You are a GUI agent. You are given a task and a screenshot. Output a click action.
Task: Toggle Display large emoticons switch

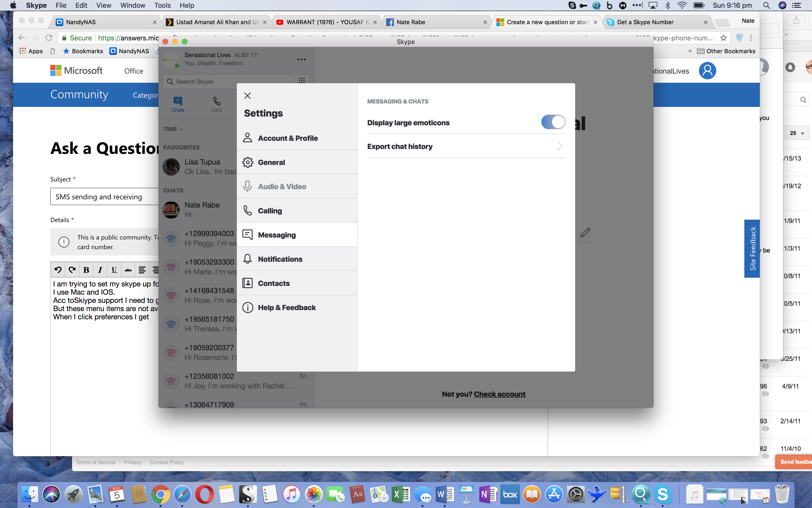coord(553,122)
